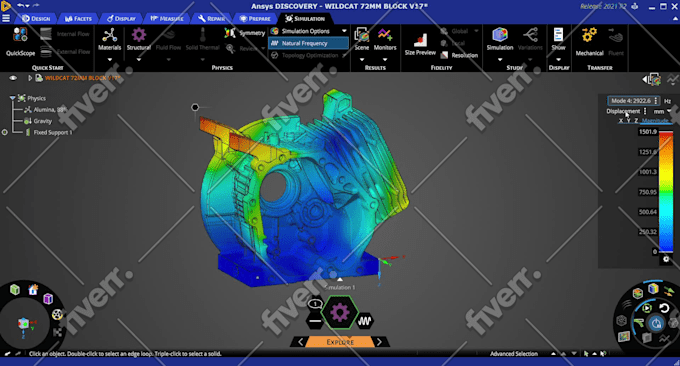Open the Simulation study dropdown arrow

500,59
